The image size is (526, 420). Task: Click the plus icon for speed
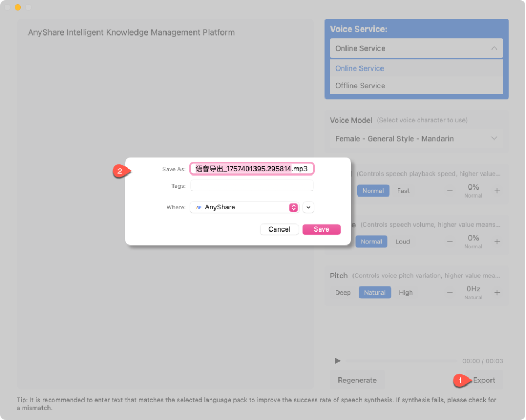497,191
